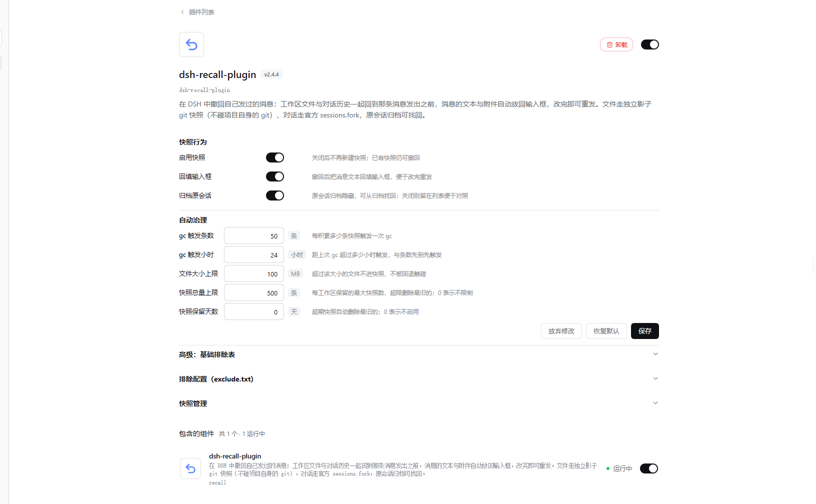The width and height of the screenshot is (816, 504).
Task: Click the gc 触发小时 input field
Action: tap(254, 254)
